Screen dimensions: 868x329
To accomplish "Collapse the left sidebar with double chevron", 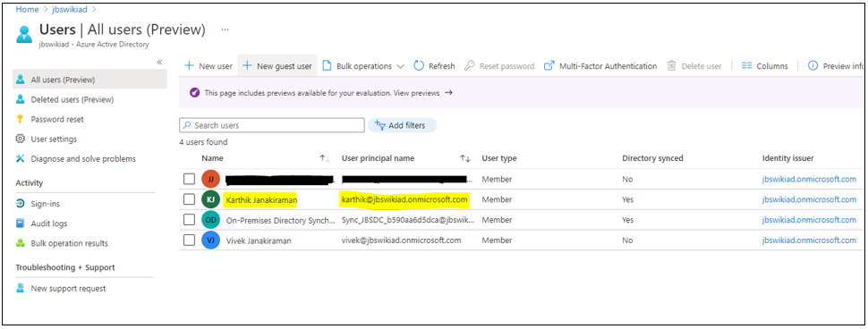I will tap(159, 62).
